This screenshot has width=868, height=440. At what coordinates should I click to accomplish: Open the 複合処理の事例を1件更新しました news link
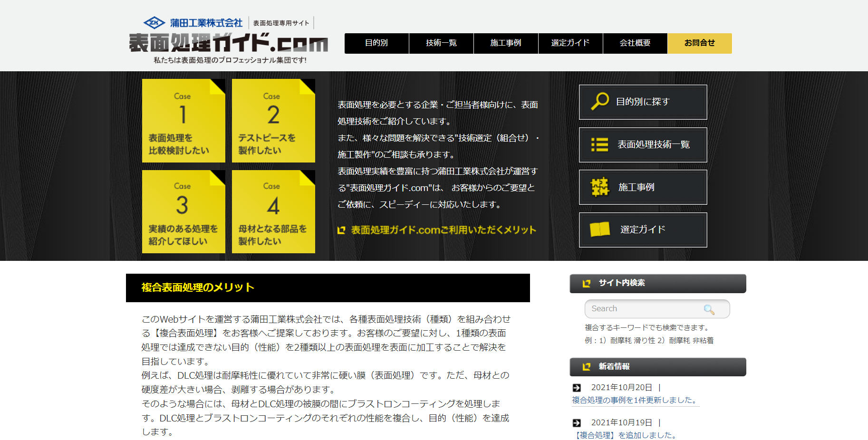pyautogui.click(x=635, y=400)
